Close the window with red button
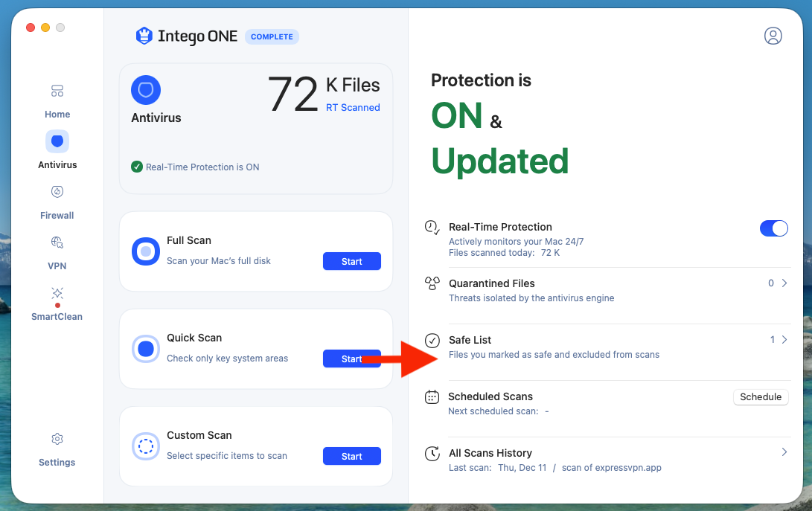The image size is (812, 511). (x=31, y=28)
